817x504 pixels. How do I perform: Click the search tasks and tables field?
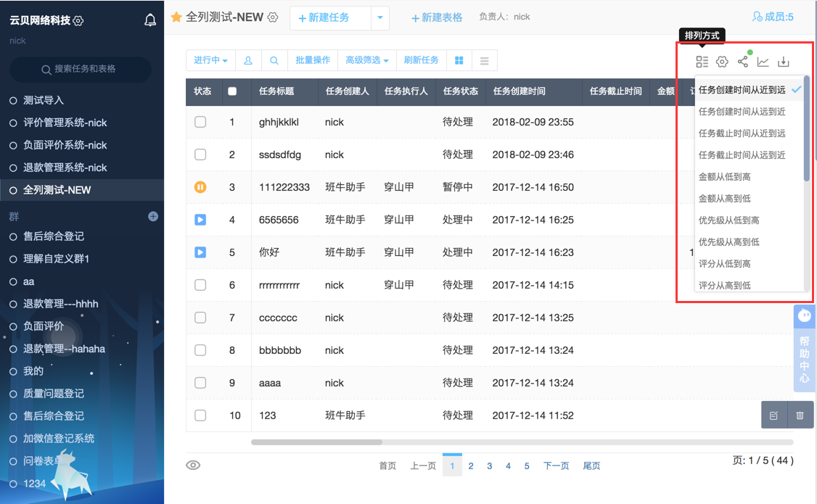pos(81,69)
